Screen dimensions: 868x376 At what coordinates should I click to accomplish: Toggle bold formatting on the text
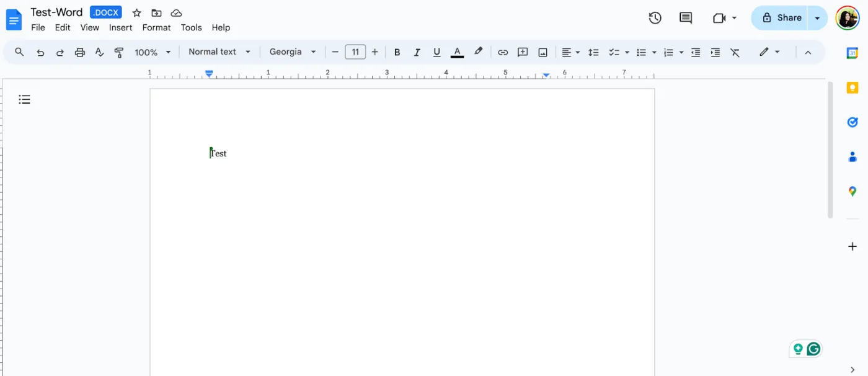point(397,52)
